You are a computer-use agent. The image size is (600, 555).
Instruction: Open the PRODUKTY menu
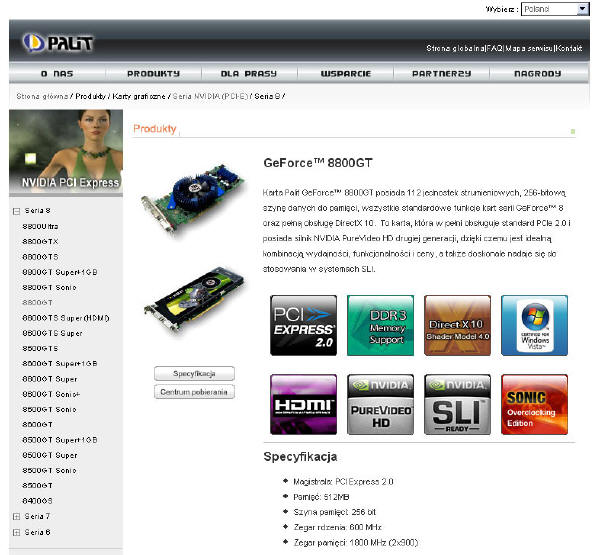pos(153,73)
